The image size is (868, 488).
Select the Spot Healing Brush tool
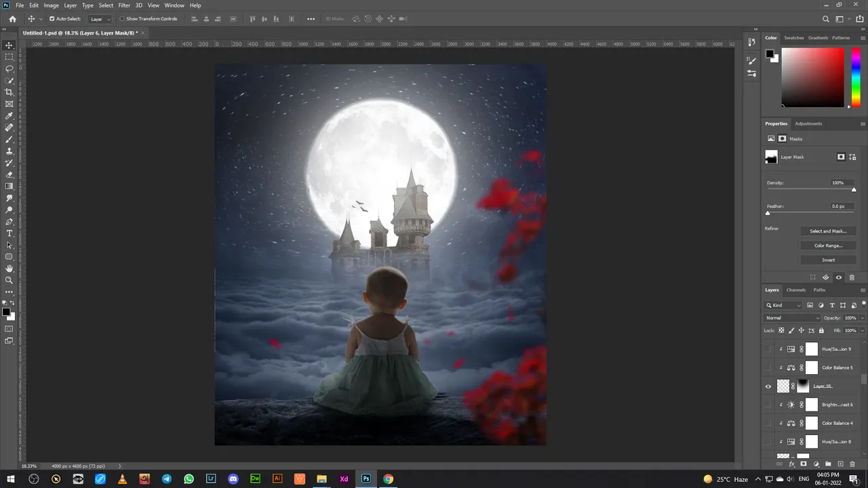pyautogui.click(x=9, y=127)
